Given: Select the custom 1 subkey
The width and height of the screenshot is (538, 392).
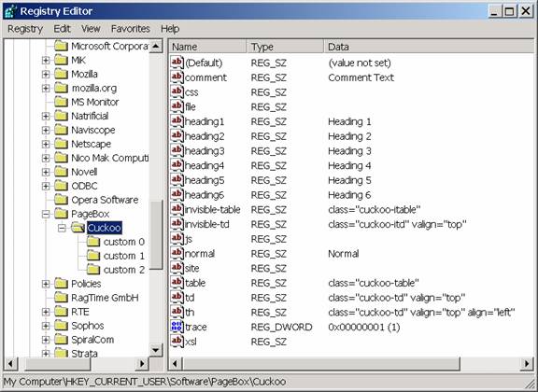Looking at the screenshot, I should [124, 256].
